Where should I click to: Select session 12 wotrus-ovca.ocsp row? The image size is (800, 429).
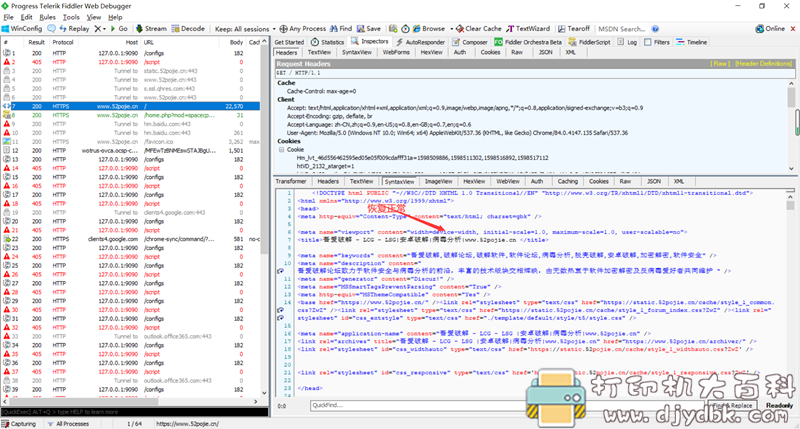[x=131, y=150]
